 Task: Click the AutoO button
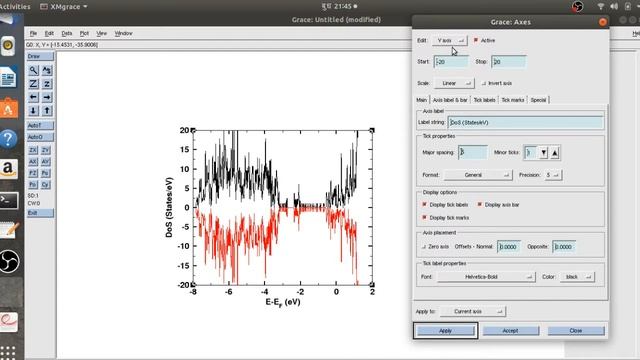[40, 137]
